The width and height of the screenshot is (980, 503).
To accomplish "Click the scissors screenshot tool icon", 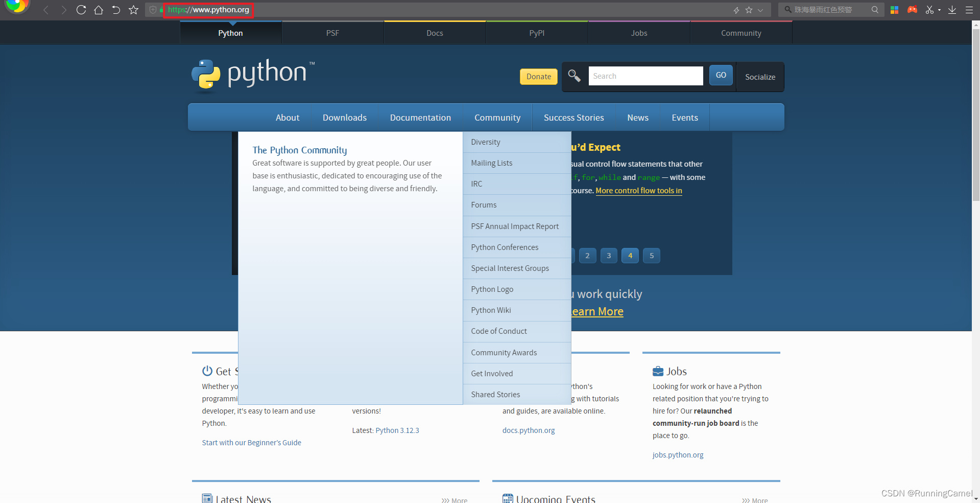I will pos(929,10).
